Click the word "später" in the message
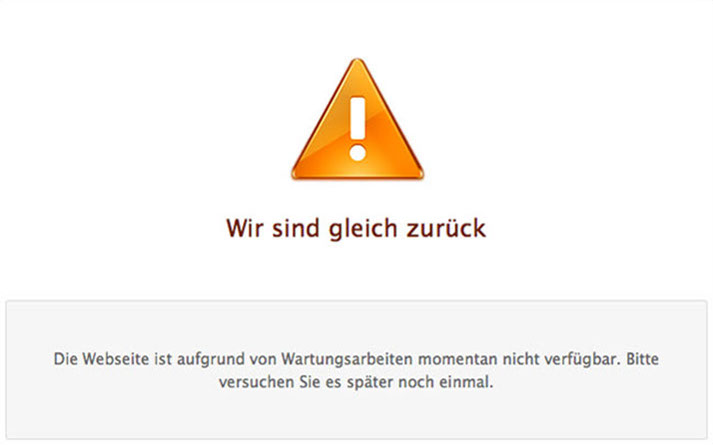 tap(370, 382)
